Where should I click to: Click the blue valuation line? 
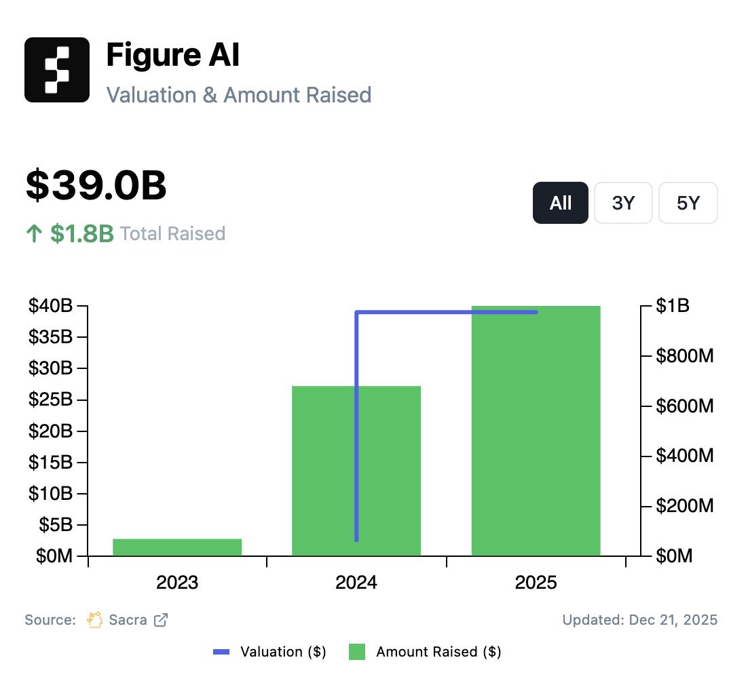click(356, 421)
